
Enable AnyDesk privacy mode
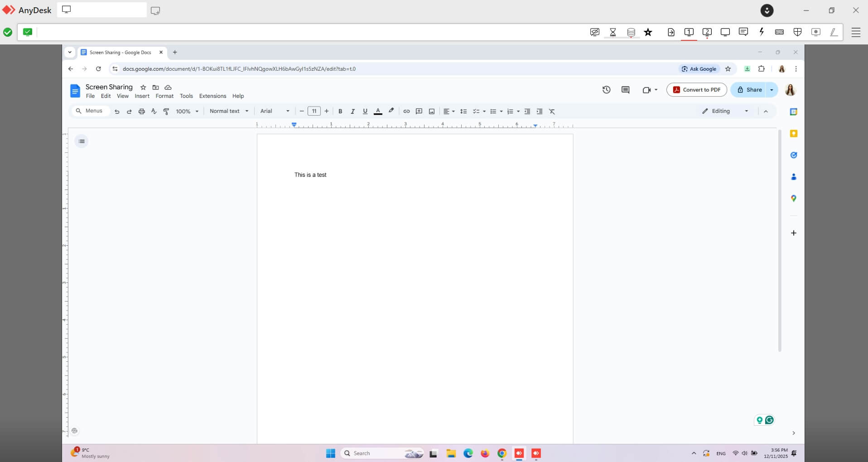click(x=594, y=32)
